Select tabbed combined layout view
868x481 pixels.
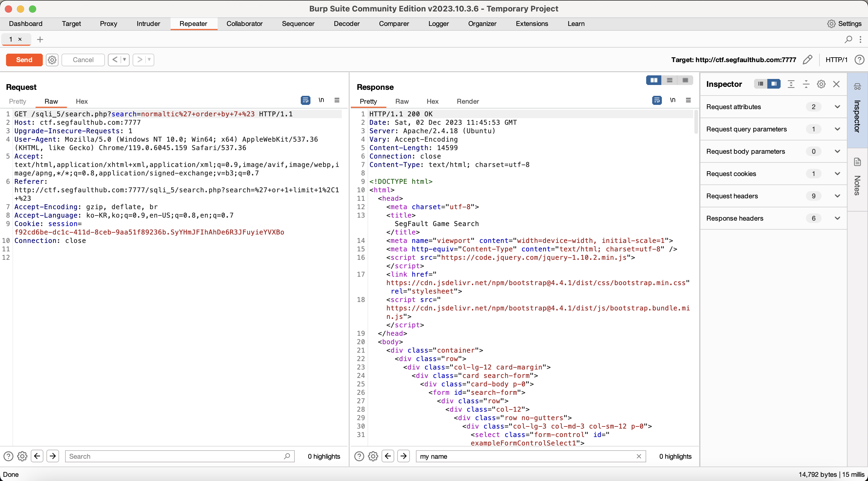pos(685,80)
